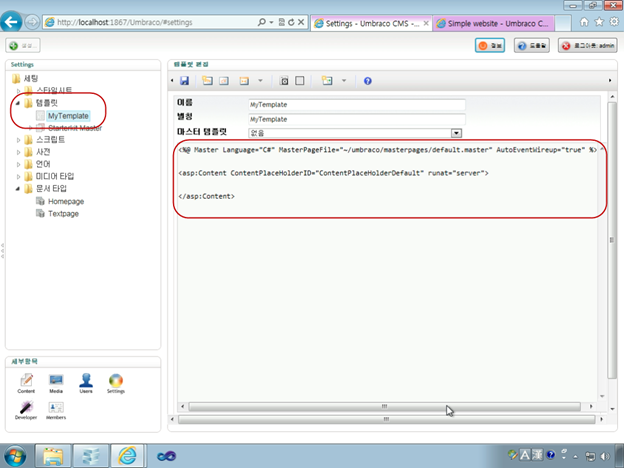Image resolution: width=624 pixels, height=468 pixels.
Task: Select MyTemplate in the tree
Action: coord(68,116)
